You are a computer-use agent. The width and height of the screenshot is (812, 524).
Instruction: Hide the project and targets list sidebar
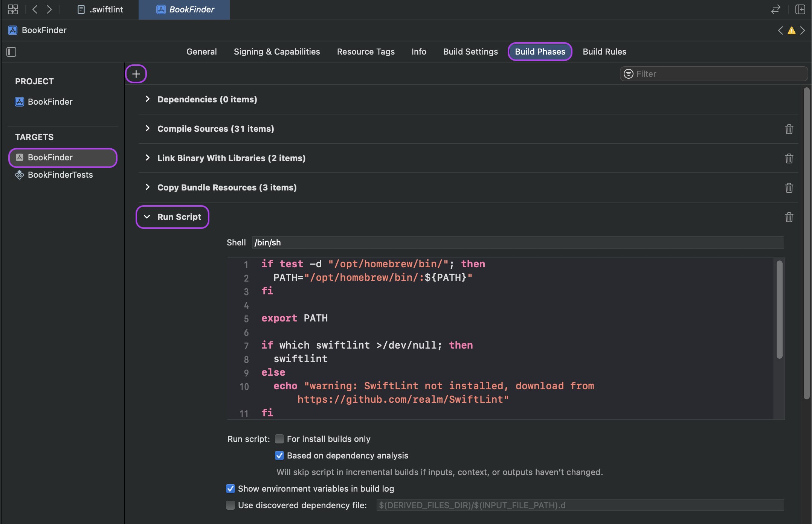[x=11, y=52]
